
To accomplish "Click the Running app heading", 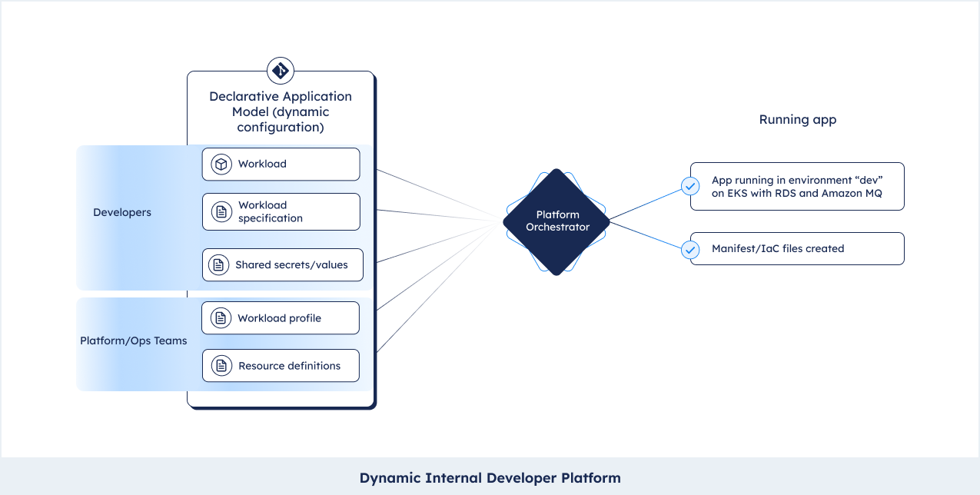I will pyautogui.click(x=798, y=120).
